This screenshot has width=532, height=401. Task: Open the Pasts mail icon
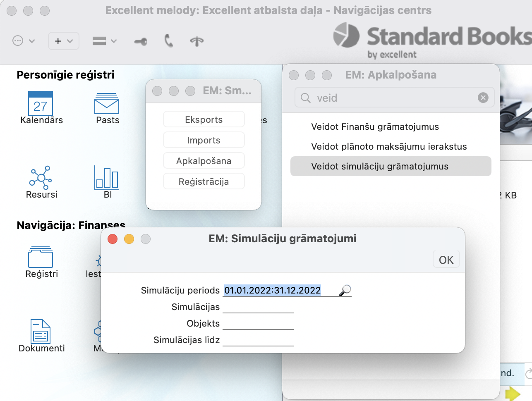pos(107,104)
